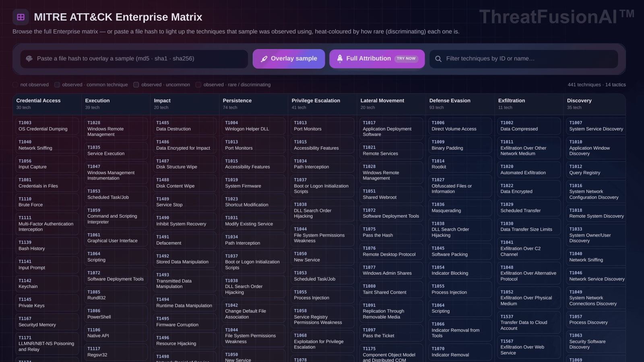Image resolution: width=644 pixels, height=362 pixels.
Task: Open T1042 Change Default File Association
Action: (254, 311)
